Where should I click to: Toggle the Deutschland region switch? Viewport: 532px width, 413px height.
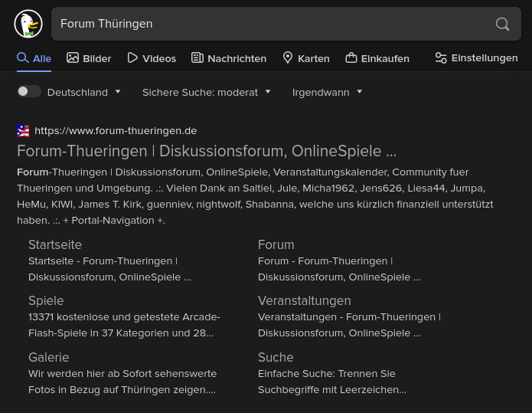point(29,91)
